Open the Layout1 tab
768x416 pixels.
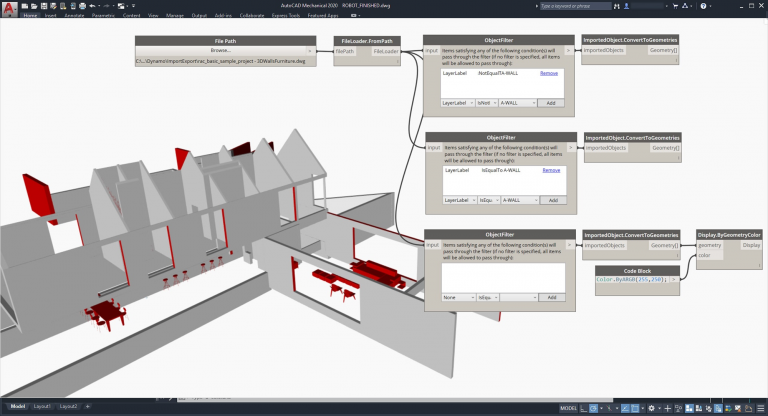[42, 407]
